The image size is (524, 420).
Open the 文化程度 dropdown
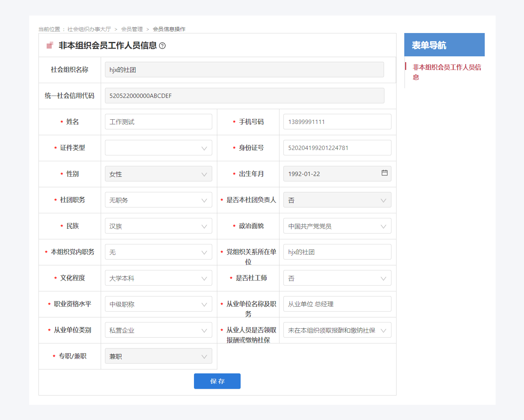pos(159,278)
